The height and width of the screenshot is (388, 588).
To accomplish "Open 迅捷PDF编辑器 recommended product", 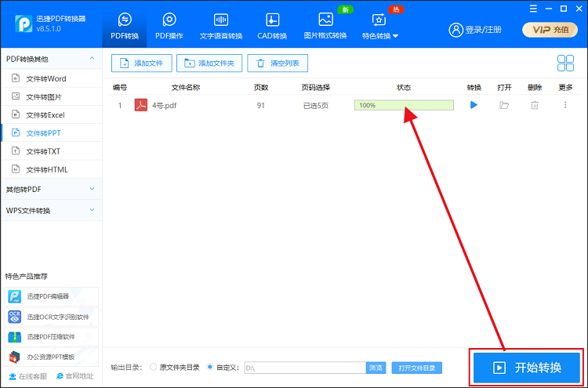I will (52, 296).
